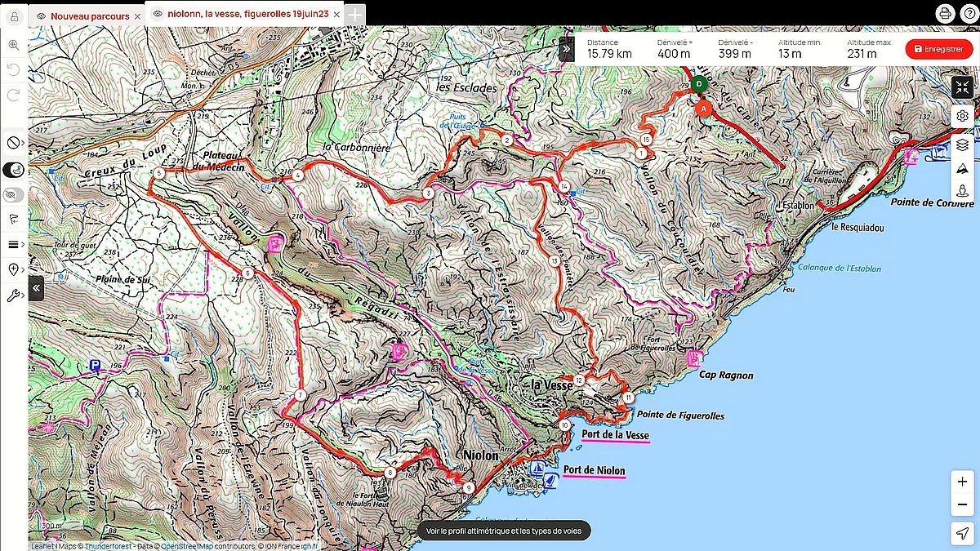Click the undo arrow
980x551 pixels.
[14, 70]
